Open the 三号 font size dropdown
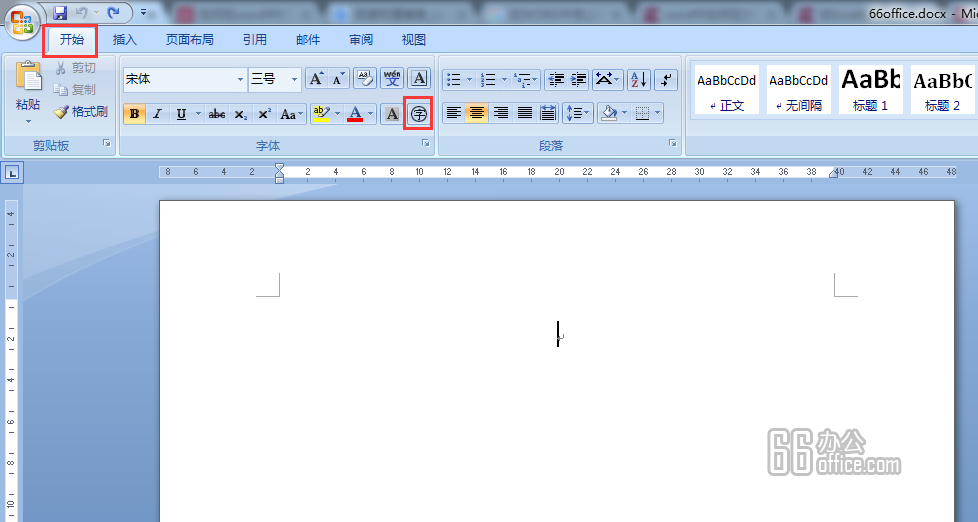978x522 pixels. [294, 79]
